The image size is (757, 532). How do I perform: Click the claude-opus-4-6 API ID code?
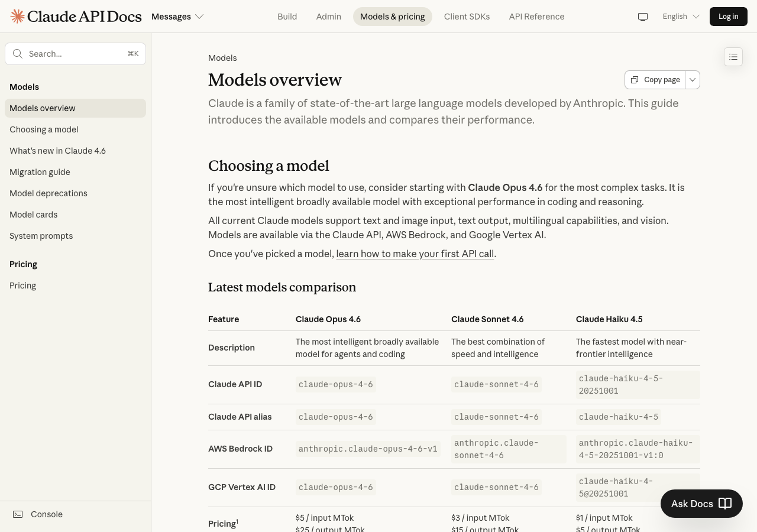point(335,384)
